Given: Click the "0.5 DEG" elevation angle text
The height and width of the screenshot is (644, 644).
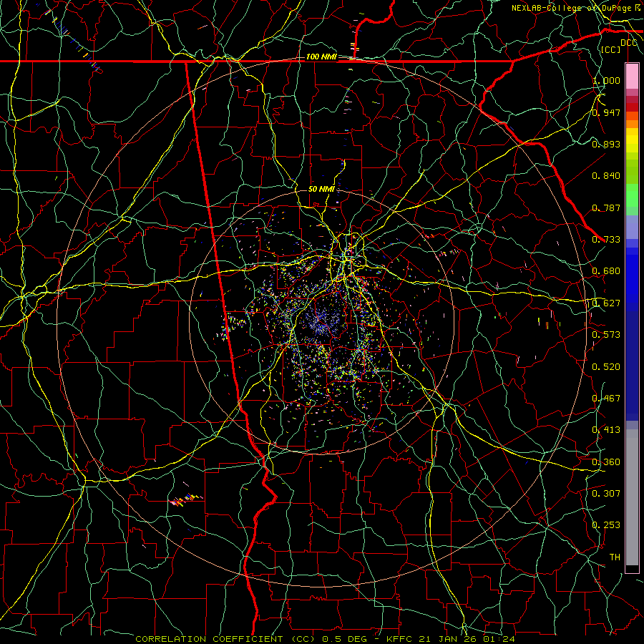Looking at the screenshot, I should click(344, 639).
